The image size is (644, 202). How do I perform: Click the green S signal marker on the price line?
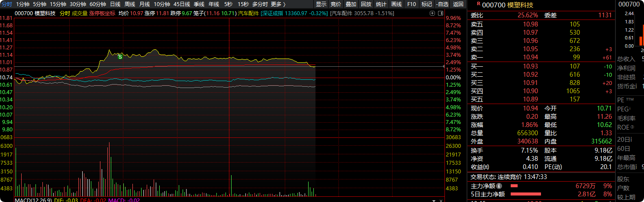(120, 56)
